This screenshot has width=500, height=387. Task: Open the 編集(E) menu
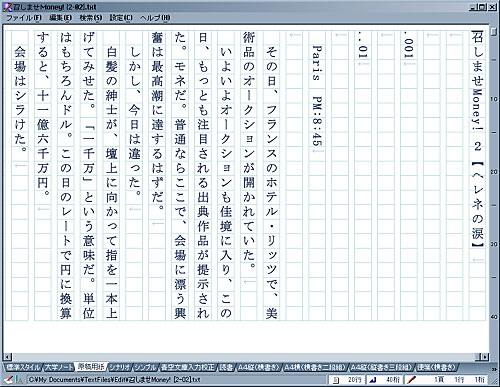pos(60,18)
